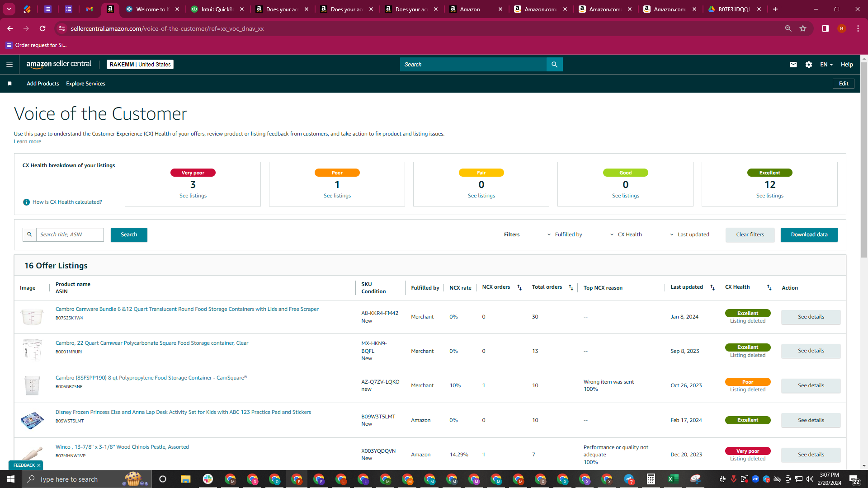This screenshot has height=488, width=868.
Task: Click the Disney Frozen Lap Desk thumbnail
Action: pos(32,420)
